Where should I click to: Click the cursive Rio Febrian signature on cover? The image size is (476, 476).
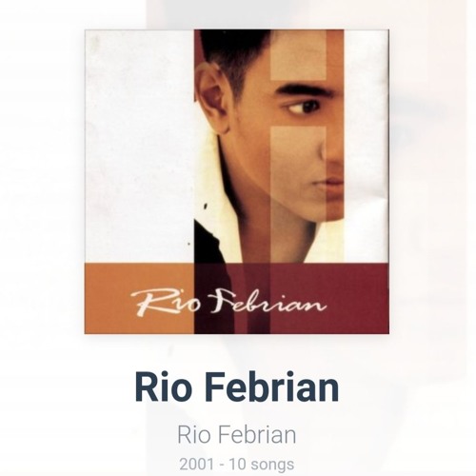[x=228, y=301]
